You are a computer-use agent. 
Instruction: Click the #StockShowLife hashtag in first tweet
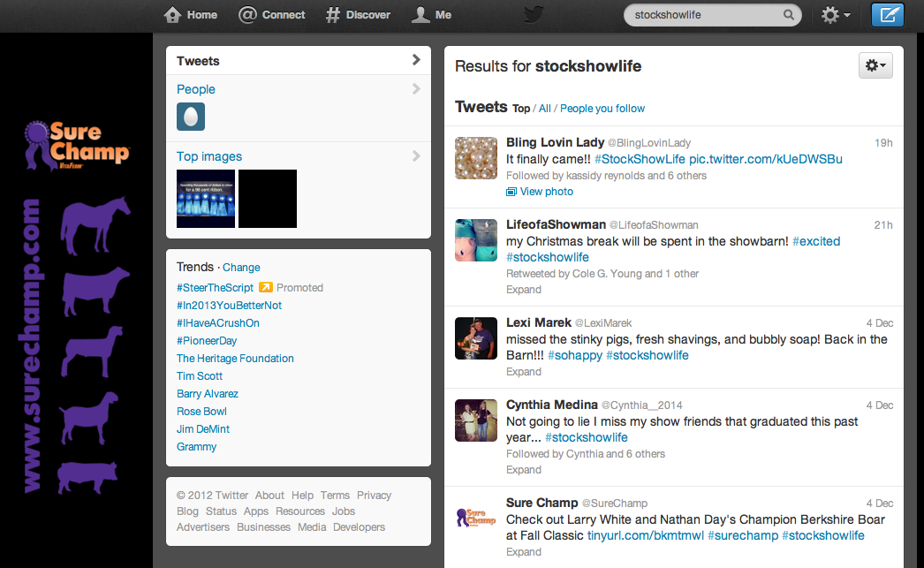pyautogui.click(x=640, y=159)
